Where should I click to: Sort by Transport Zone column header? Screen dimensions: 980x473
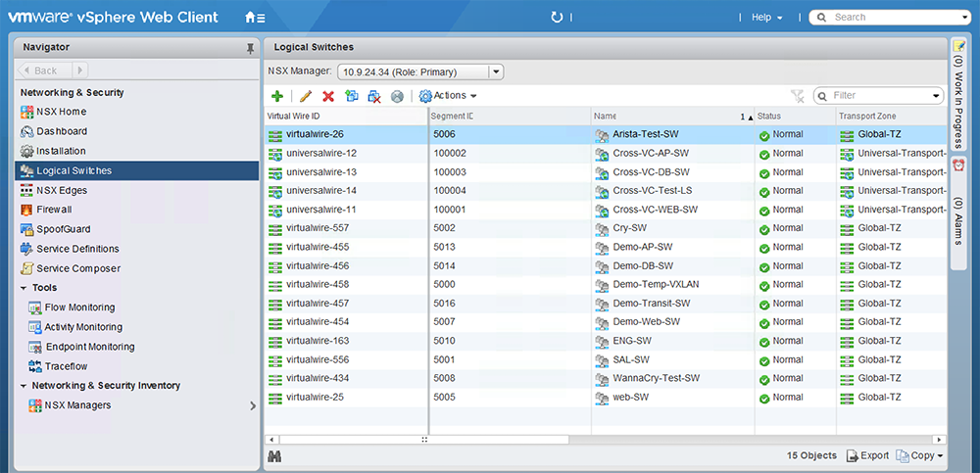click(891, 117)
